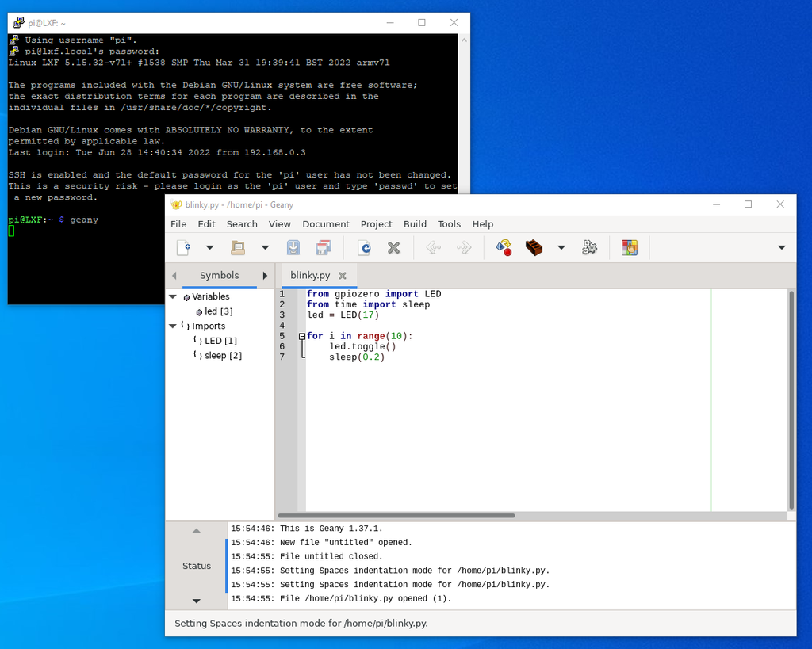Open the Open file dropdown arrow
Viewport: 812px width, 649px height.
(x=265, y=247)
